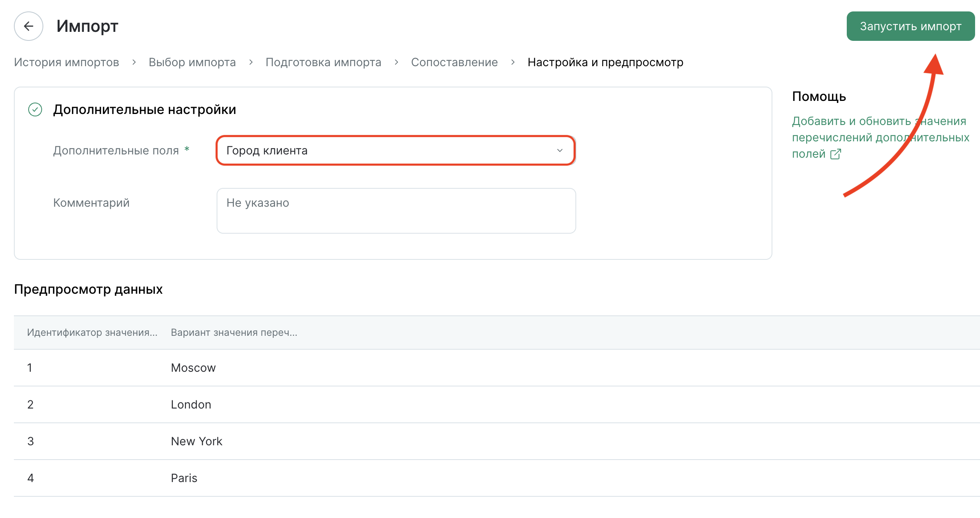Click the Дополнительные настройки heading
The width and height of the screenshot is (980, 518).
point(145,109)
